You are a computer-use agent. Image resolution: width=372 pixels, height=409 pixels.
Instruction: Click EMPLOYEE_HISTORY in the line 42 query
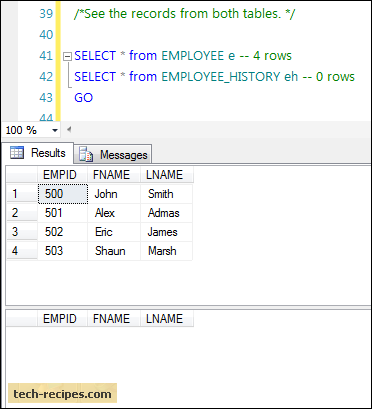click(221, 77)
